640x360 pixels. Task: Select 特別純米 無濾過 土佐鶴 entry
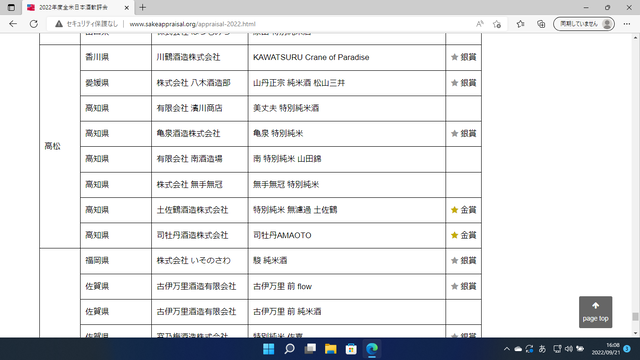[x=347, y=210]
